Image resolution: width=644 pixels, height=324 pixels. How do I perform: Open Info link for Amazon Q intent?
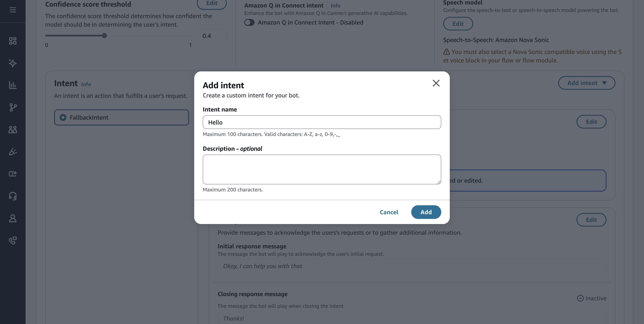click(x=335, y=6)
